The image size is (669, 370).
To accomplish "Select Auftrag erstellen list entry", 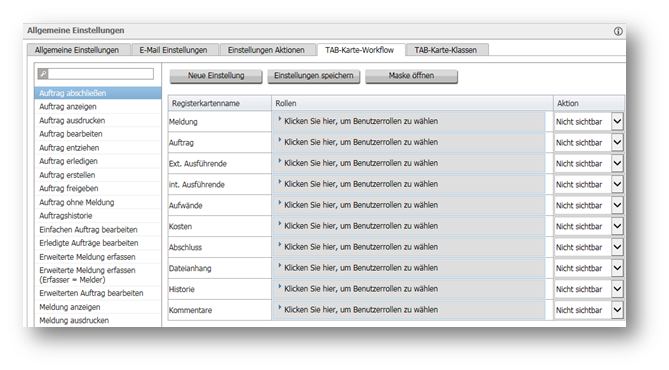I will [x=98, y=175].
